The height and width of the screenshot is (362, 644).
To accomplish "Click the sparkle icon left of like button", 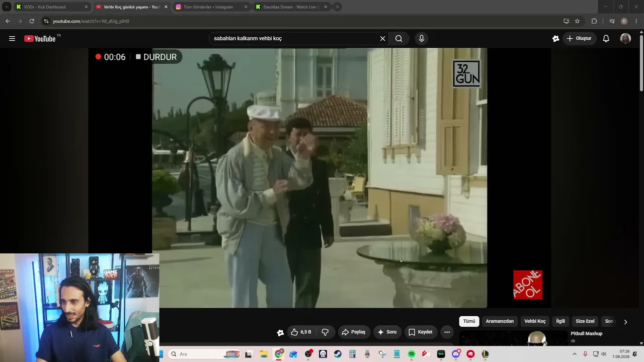I will 280,332.
